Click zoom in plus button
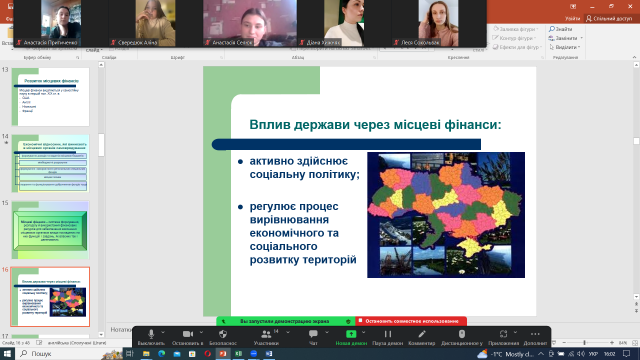Viewport: 640px width, 360px height. [x=611, y=343]
